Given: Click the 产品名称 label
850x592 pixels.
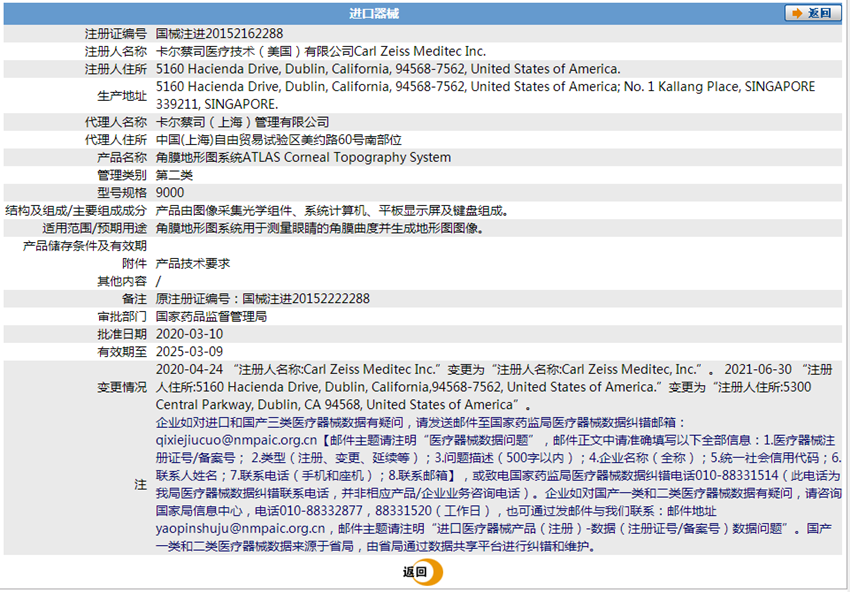Looking at the screenshot, I should pos(122,157).
